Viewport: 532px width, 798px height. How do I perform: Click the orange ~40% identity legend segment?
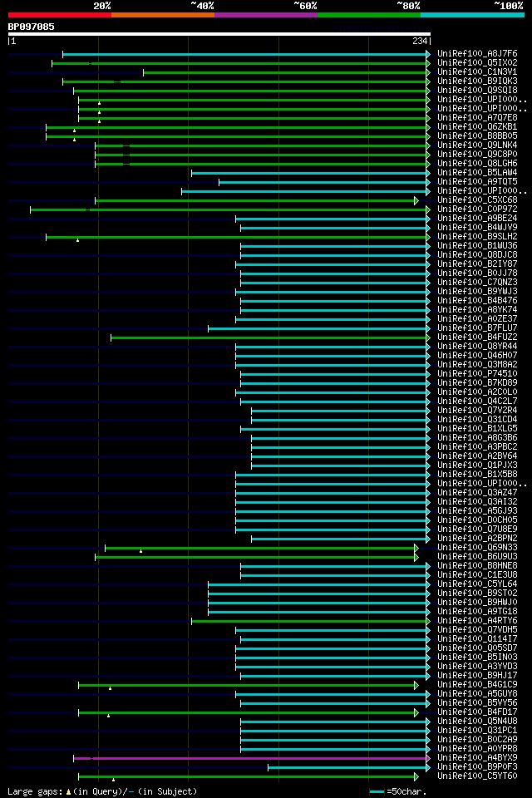[x=163, y=15]
